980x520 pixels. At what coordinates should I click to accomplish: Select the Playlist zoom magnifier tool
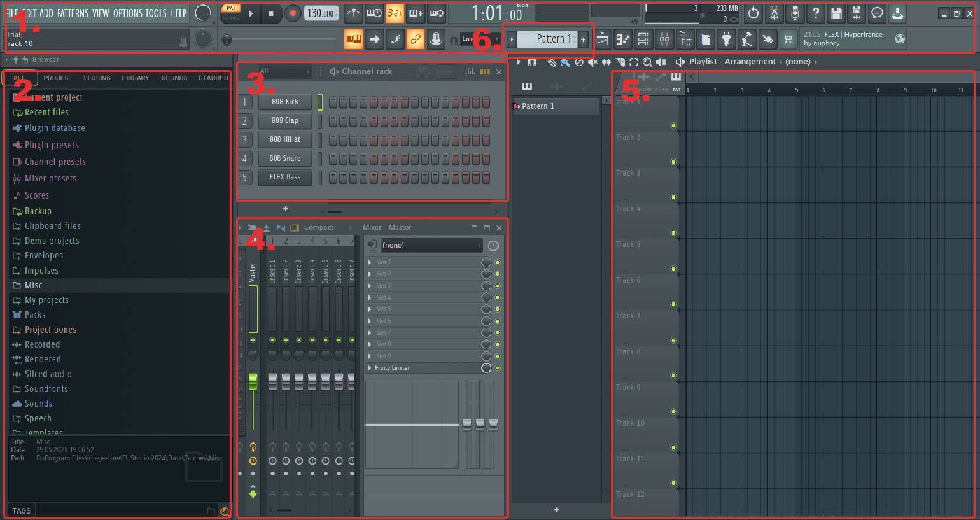[x=647, y=62]
